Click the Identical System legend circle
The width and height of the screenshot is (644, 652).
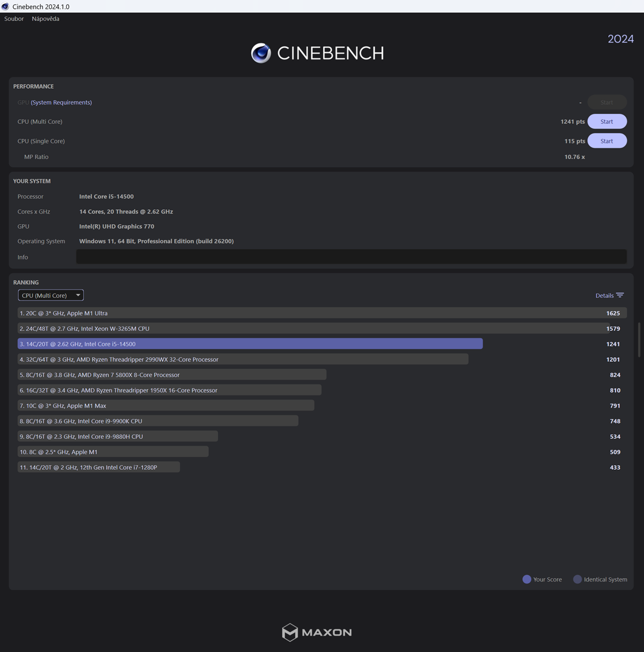(577, 579)
